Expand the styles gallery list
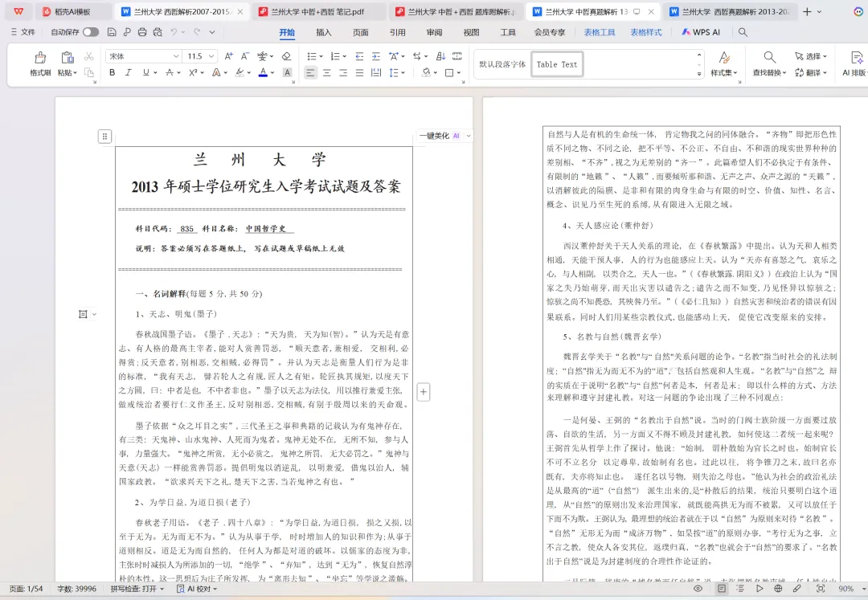This screenshot has height=600, width=868. click(x=699, y=73)
